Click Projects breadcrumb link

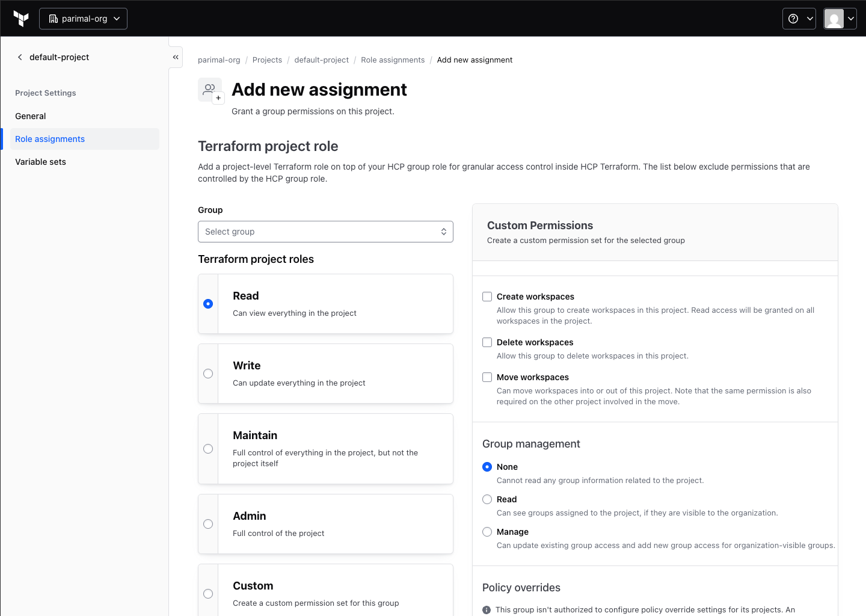267,60
